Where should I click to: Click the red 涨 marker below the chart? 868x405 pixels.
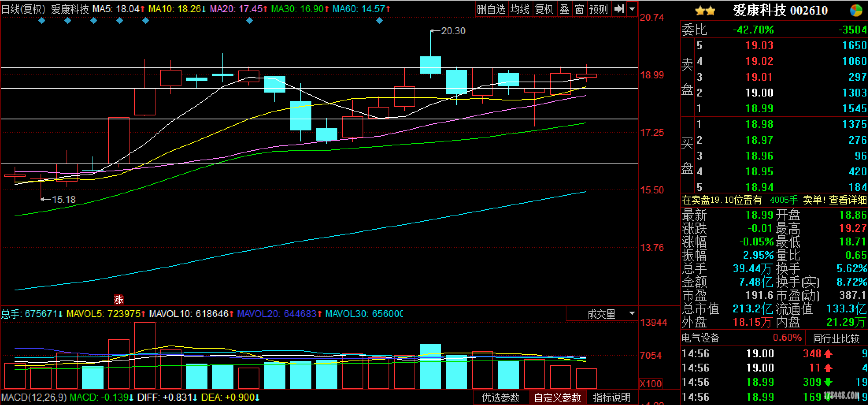pyautogui.click(x=118, y=299)
